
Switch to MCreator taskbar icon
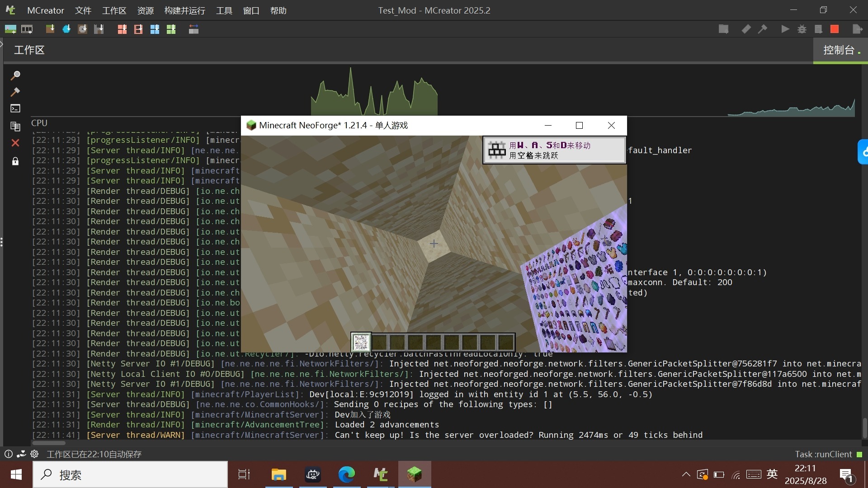click(381, 474)
